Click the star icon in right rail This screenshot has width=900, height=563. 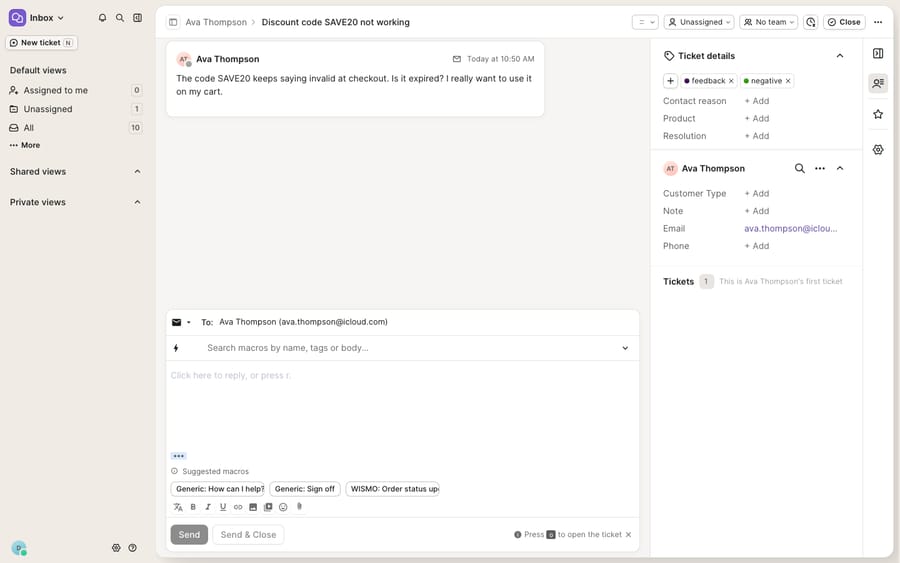(878, 114)
